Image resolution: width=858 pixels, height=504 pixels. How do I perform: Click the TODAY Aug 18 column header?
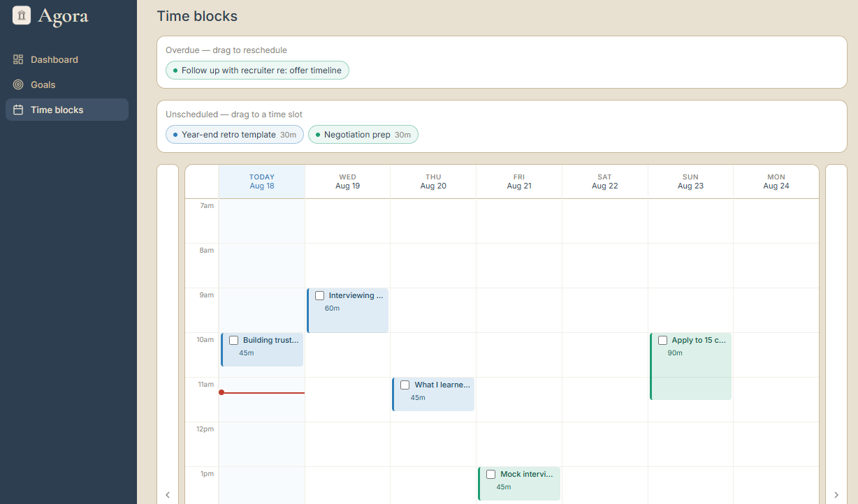pyautogui.click(x=262, y=181)
